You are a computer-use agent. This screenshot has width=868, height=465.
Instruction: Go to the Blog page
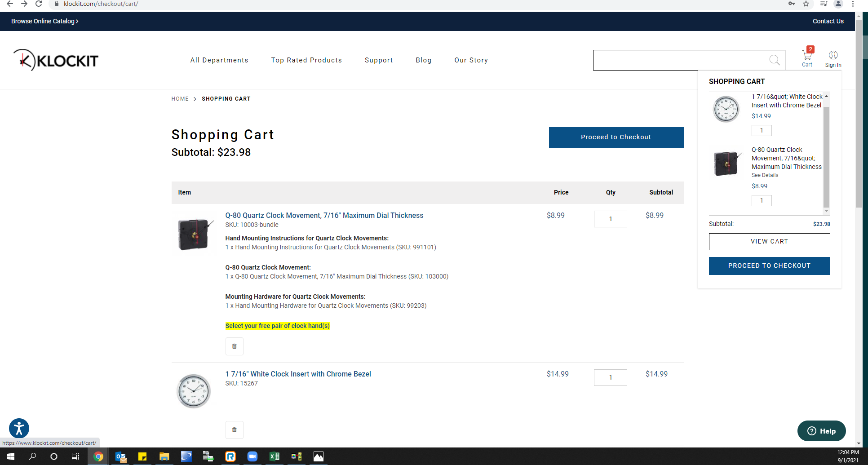tap(423, 60)
